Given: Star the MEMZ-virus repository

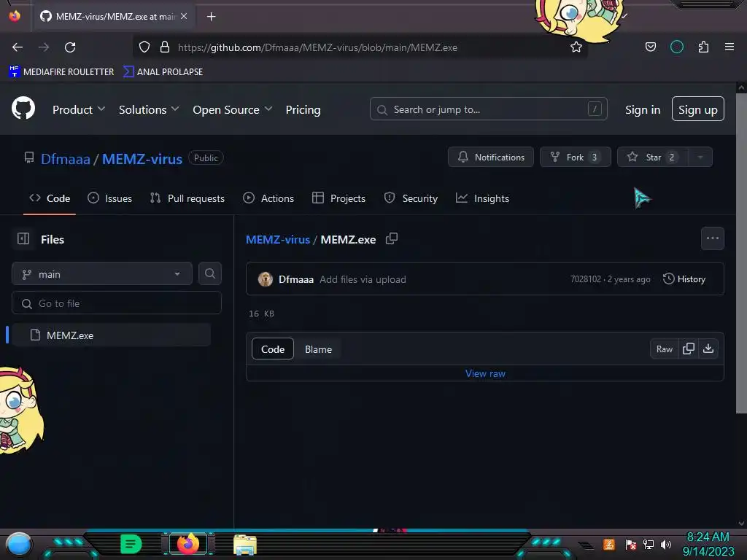Looking at the screenshot, I should tap(653, 157).
